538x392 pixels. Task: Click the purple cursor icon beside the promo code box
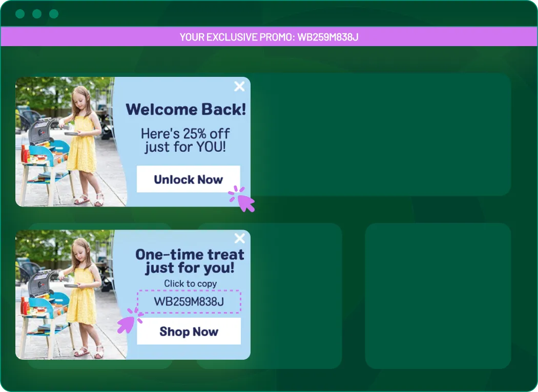click(130, 321)
